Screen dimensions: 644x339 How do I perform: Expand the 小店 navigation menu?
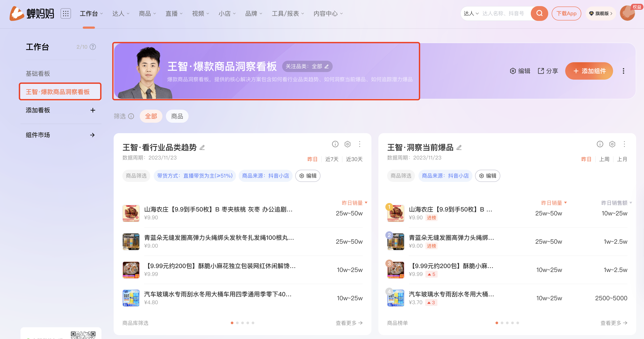[227, 13]
